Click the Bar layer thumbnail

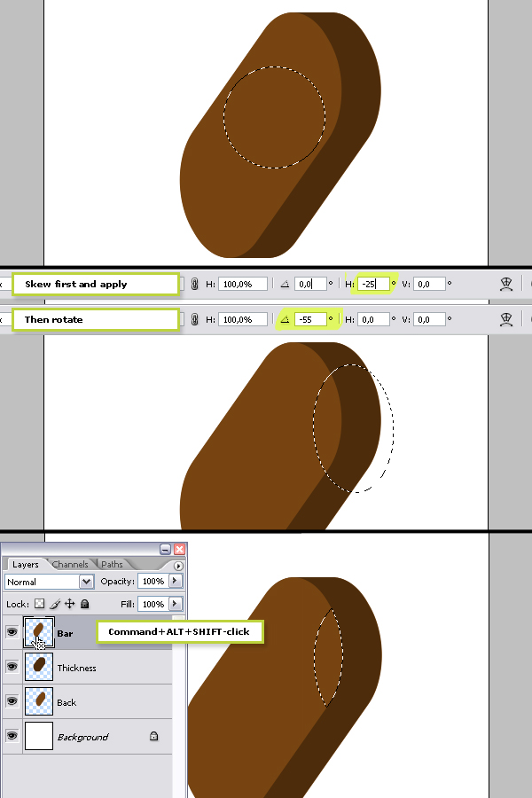point(39,632)
